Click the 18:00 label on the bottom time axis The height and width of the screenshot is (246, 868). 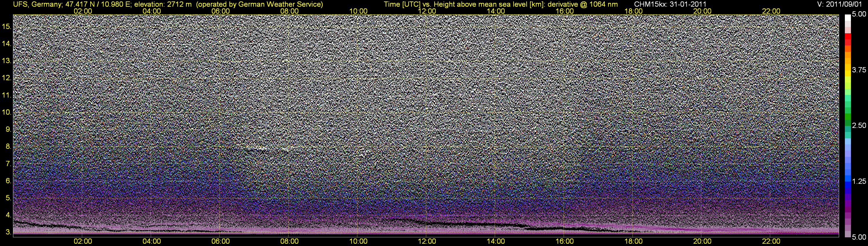point(633,241)
